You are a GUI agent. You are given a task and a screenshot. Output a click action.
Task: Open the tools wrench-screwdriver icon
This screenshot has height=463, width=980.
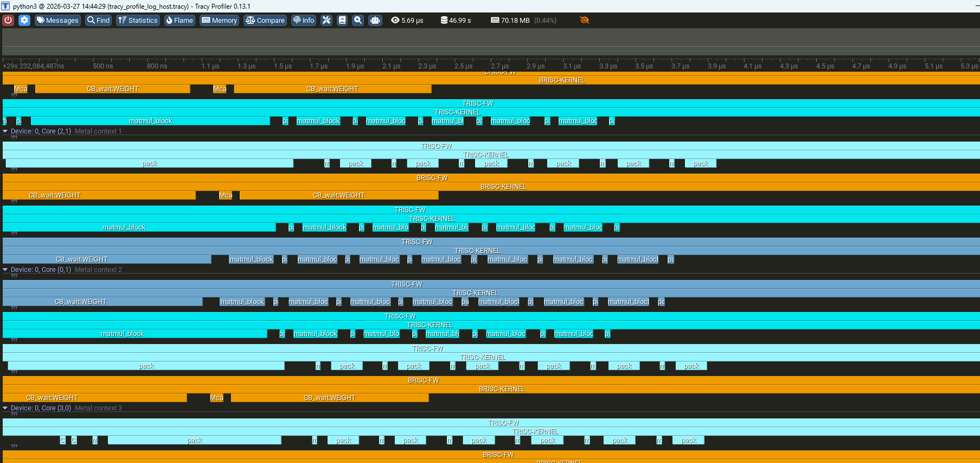(x=326, y=20)
